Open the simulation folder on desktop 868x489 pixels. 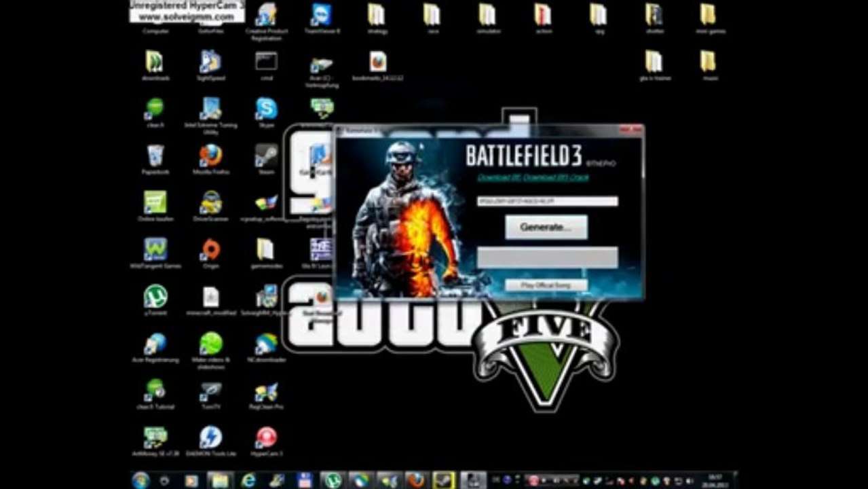[487, 18]
